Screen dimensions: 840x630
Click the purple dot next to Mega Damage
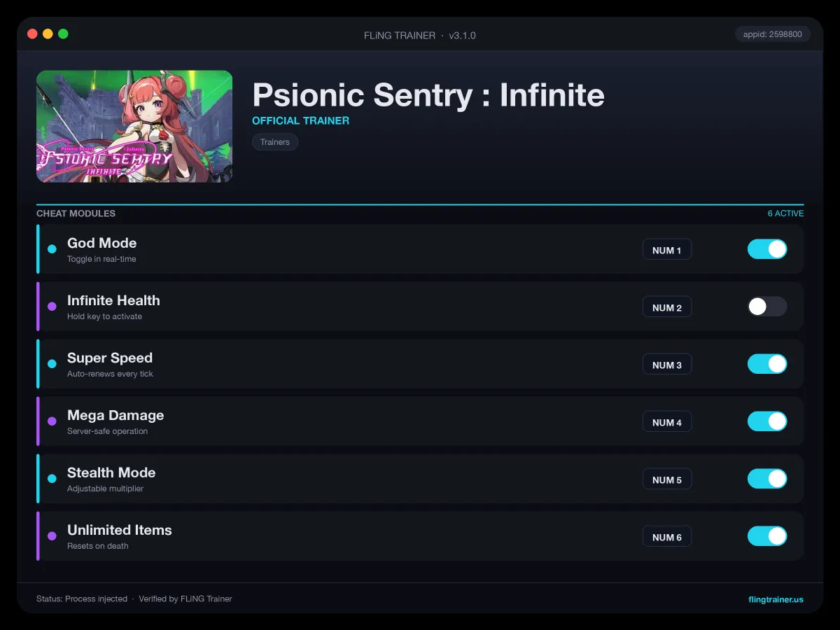tap(52, 421)
